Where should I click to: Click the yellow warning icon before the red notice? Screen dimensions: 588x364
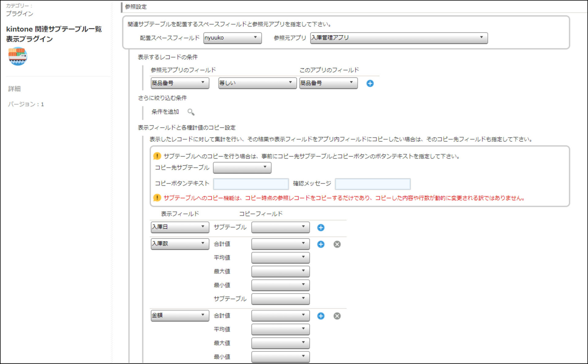click(x=157, y=198)
